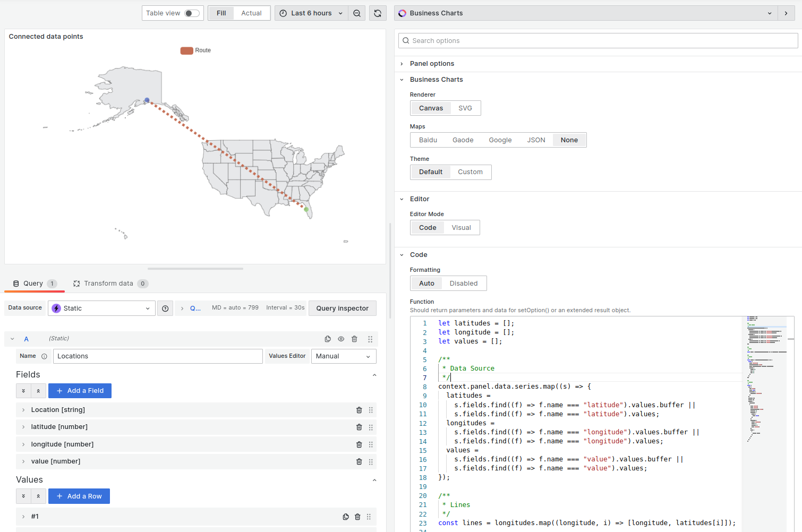Viewport: 802px width, 532px height.
Task: Open the Manual values editor dropdown
Action: 344,356
